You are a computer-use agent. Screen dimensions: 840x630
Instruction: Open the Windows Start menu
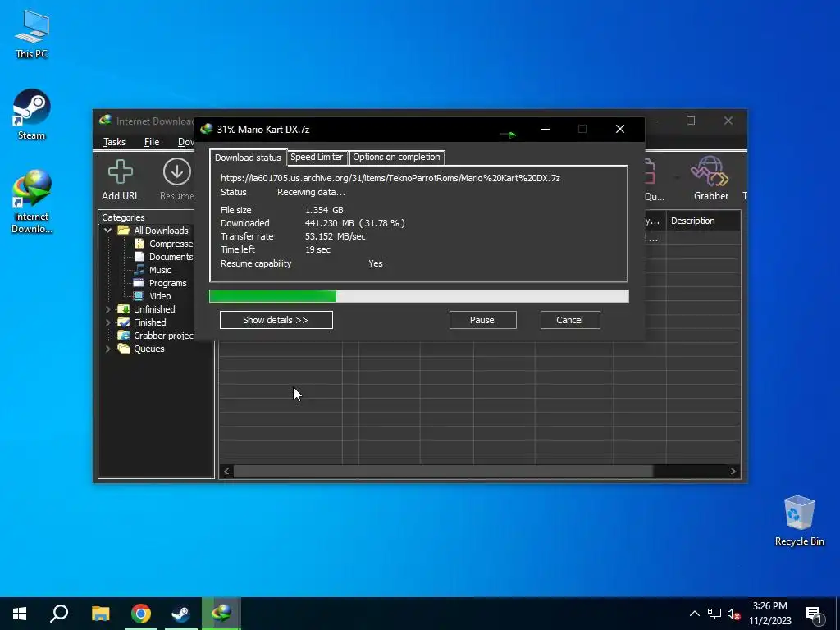[20, 614]
